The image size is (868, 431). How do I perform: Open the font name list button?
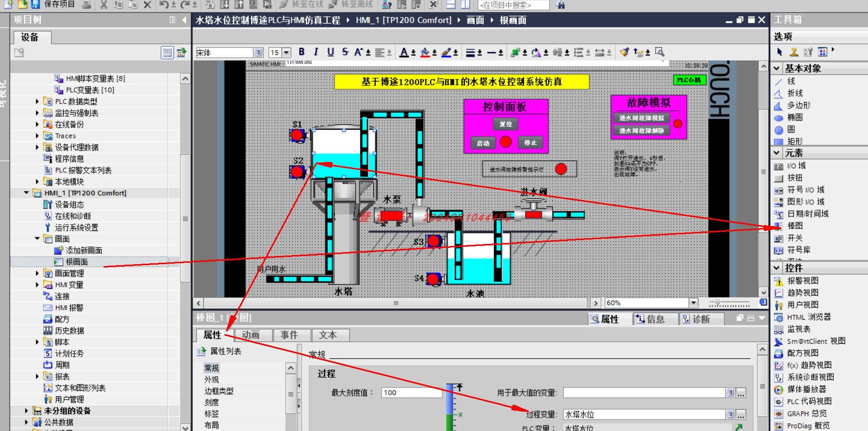click(258, 53)
